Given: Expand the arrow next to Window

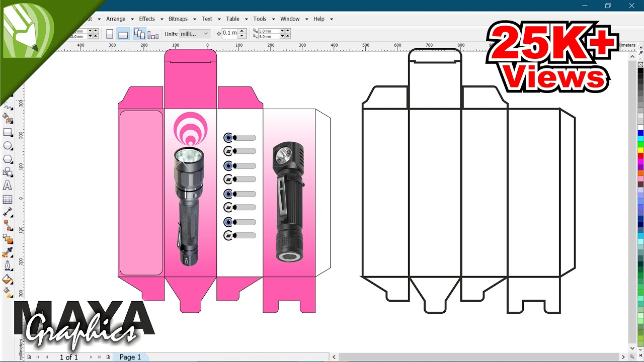Looking at the screenshot, I should click(306, 19).
